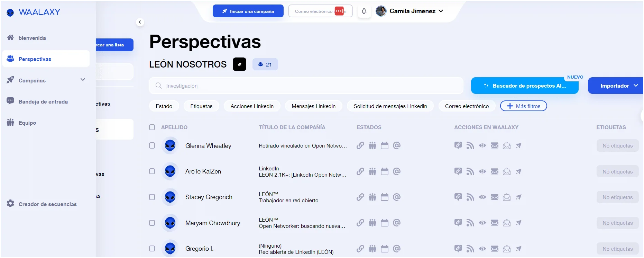Toggle visit (eye) action for Stacey Gregorich
This screenshot has width=644, height=258.
(x=482, y=197)
